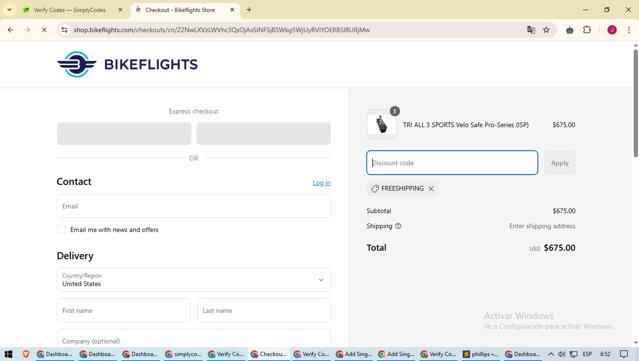Screen dimensions: 639x361
Task: Click the Brave browser taskbar icon
Action: click(26, 354)
